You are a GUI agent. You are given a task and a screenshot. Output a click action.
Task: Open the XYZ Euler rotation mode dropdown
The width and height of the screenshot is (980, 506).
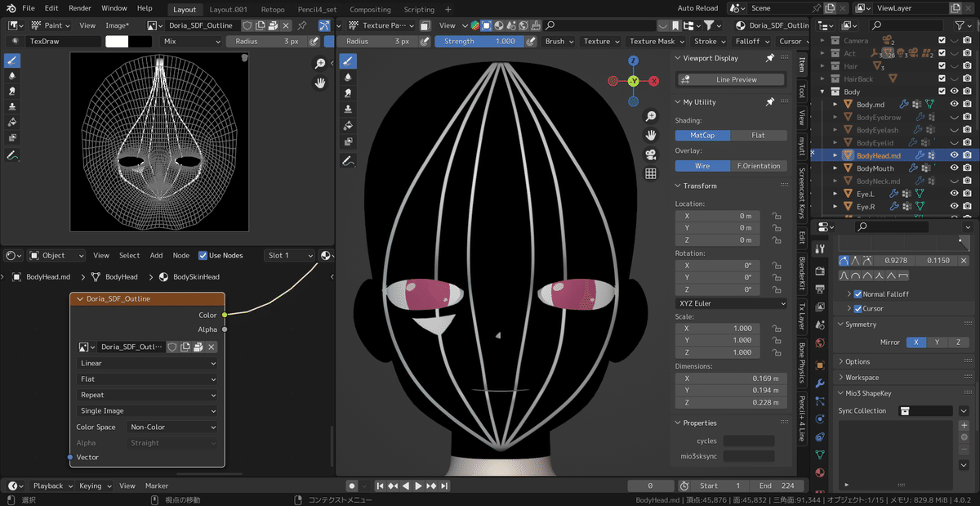pos(731,303)
